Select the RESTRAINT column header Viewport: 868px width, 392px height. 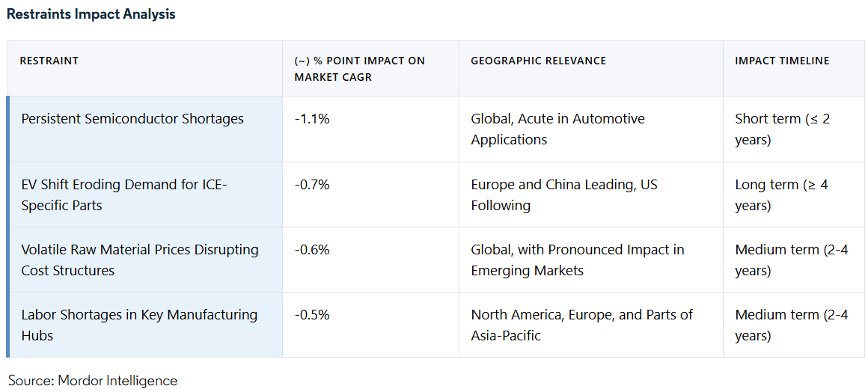49,61
